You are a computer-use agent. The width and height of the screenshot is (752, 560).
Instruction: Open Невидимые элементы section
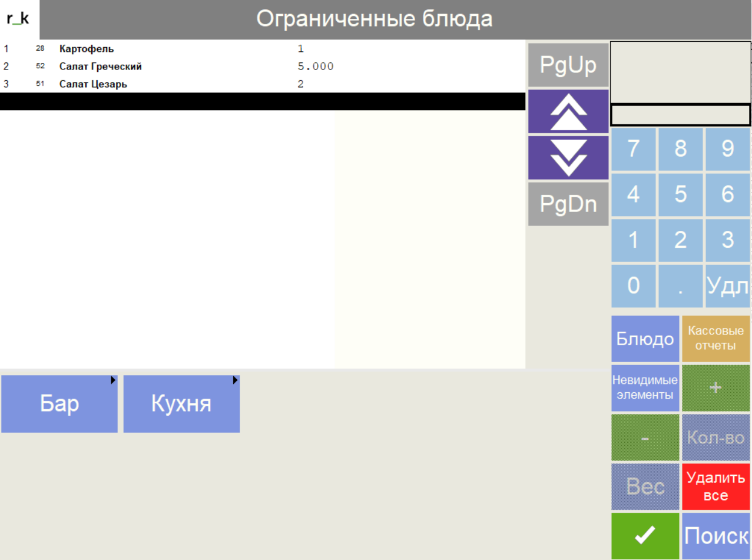[x=645, y=387]
